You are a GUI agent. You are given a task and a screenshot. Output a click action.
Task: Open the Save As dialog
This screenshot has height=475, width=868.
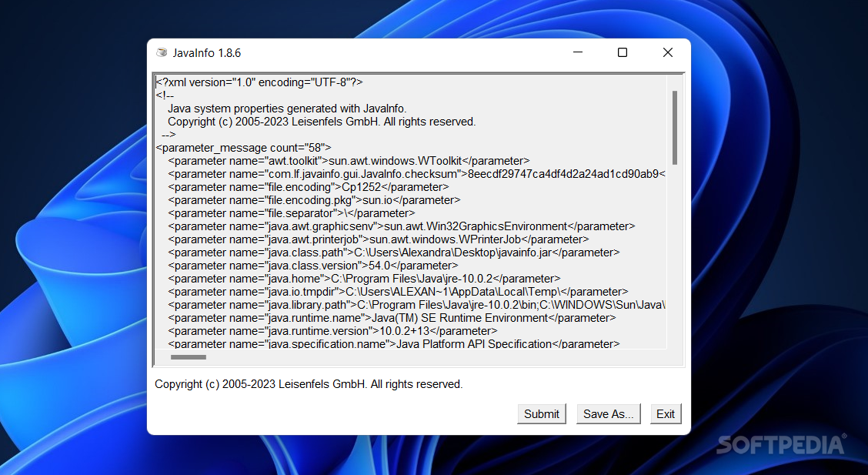pyautogui.click(x=608, y=414)
